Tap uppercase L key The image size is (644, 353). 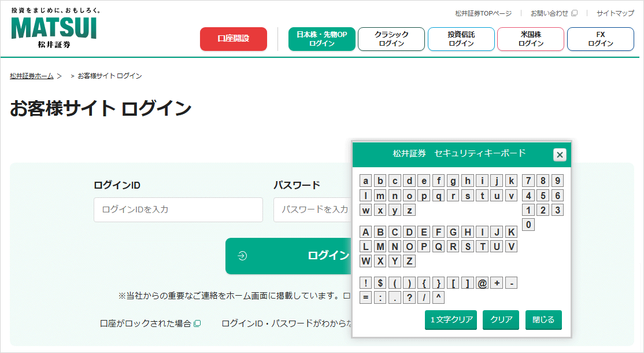[365, 247]
